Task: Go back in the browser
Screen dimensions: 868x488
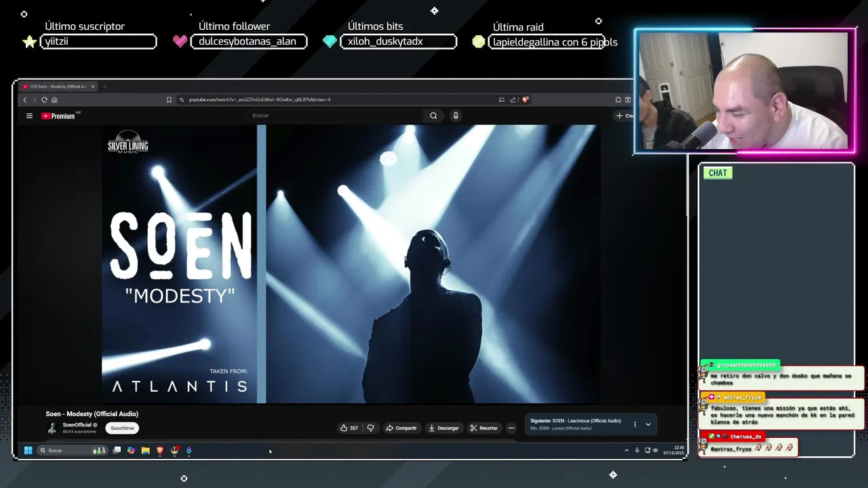Action: click(25, 100)
